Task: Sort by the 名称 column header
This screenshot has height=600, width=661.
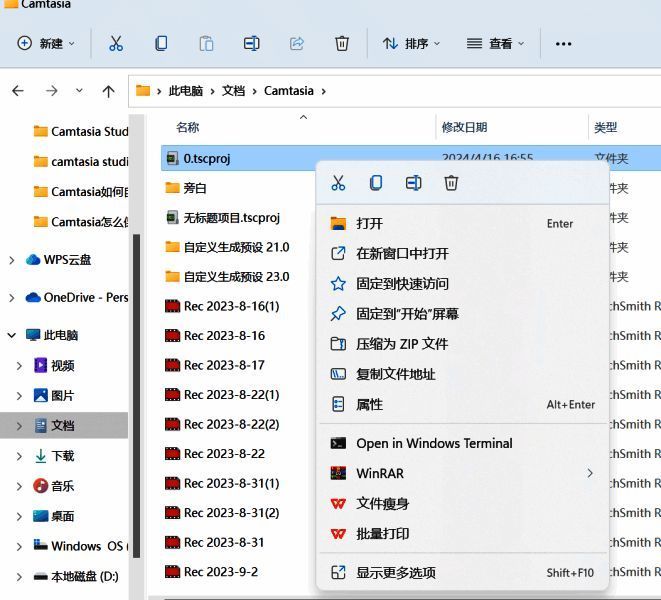Action: click(188, 127)
